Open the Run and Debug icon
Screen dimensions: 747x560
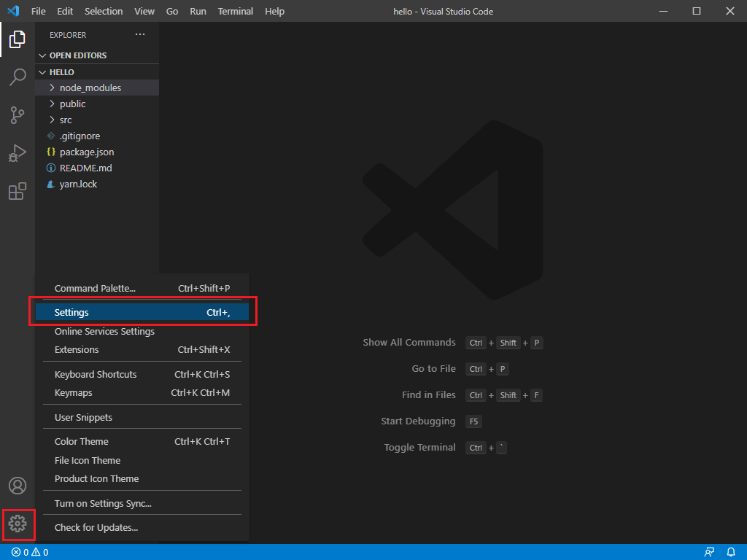pyautogui.click(x=18, y=153)
